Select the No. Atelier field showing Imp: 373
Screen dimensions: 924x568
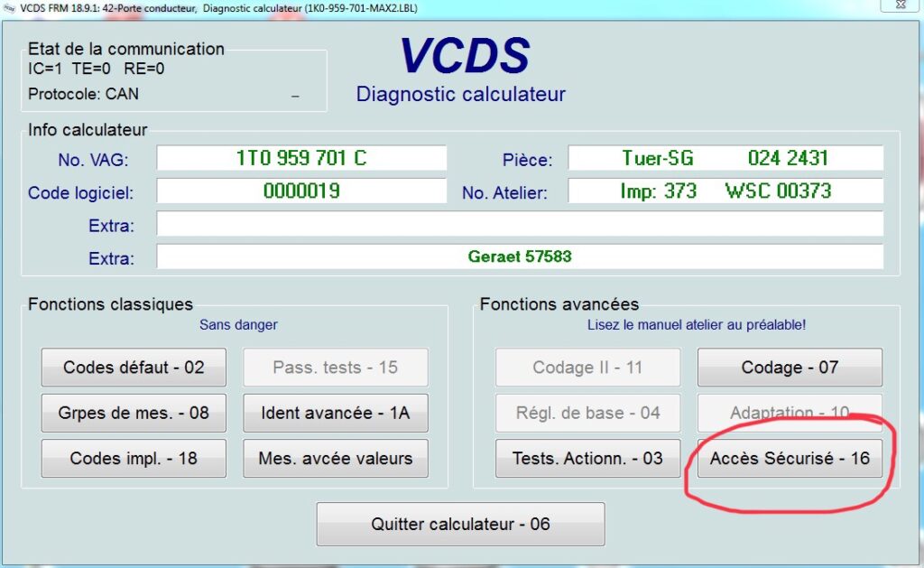click(725, 191)
